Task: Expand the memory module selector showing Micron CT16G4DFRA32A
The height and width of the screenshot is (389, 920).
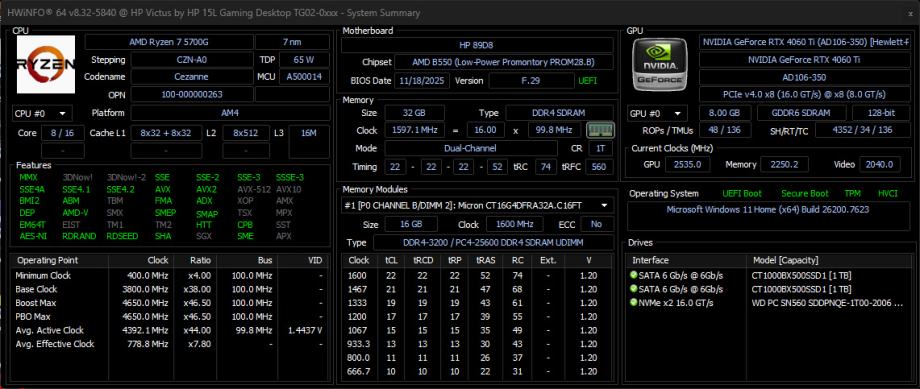Action: (x=478, y=205)
